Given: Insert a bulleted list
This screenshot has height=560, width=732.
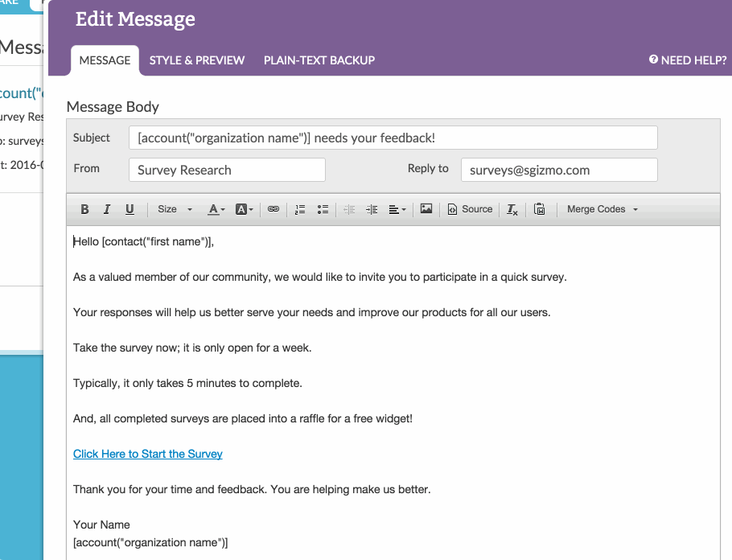Looking at the screenshot, I should click(x=323, y=209).
